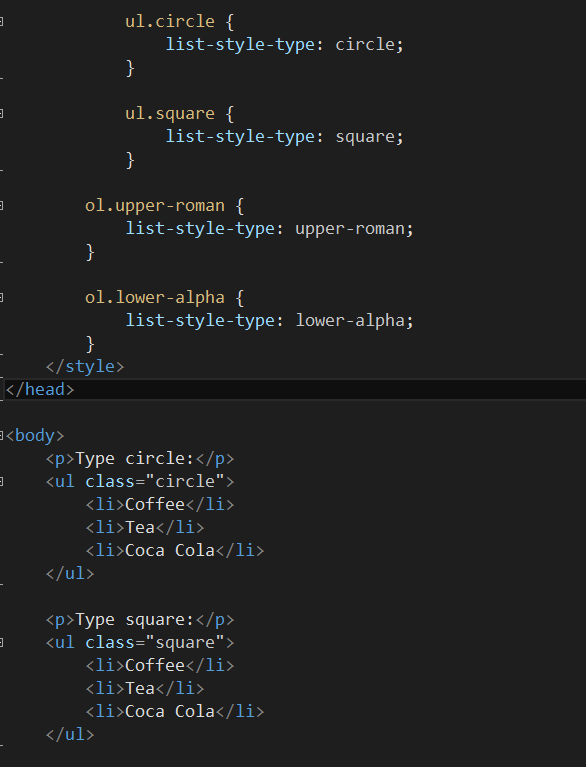The height and width of the screenshot is (767, 586).
Task: Click the "</ul>" closing the square list
Action: 69,734
